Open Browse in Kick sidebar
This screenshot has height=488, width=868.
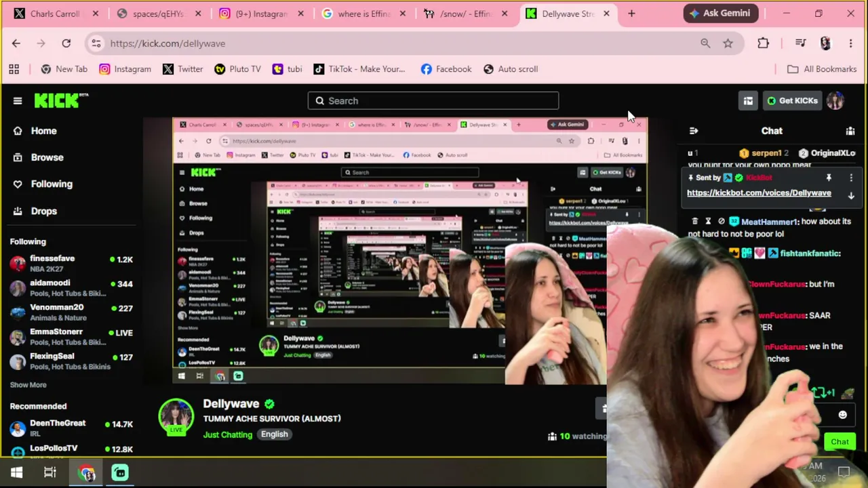(38, 157)
